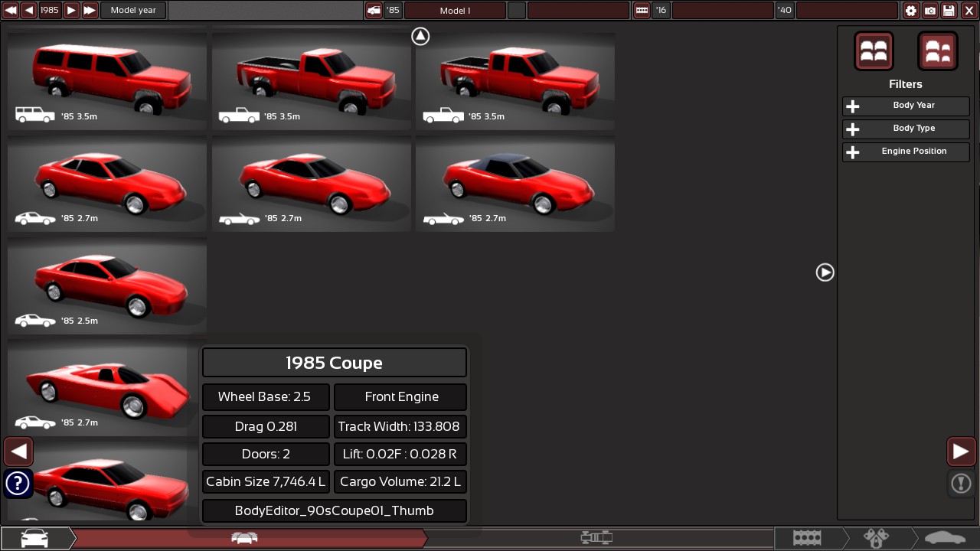Image resolution: width=980 pixels, height=551 pixels.
Task: Advance model year by one step
Action: pyautogui.click(x=70, y=11)
